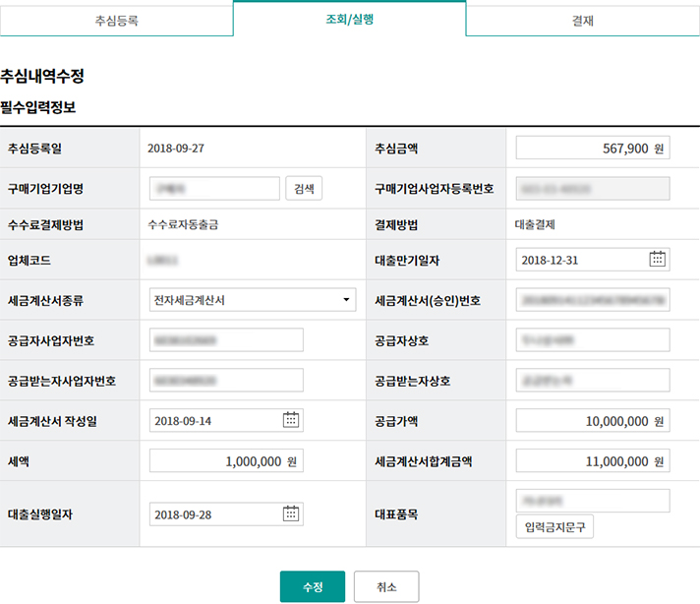Image resolution: width=700 pixels, height=604 pixels.
Task: Focus the 구매기업기업명 text field
Action: [214, 189]
